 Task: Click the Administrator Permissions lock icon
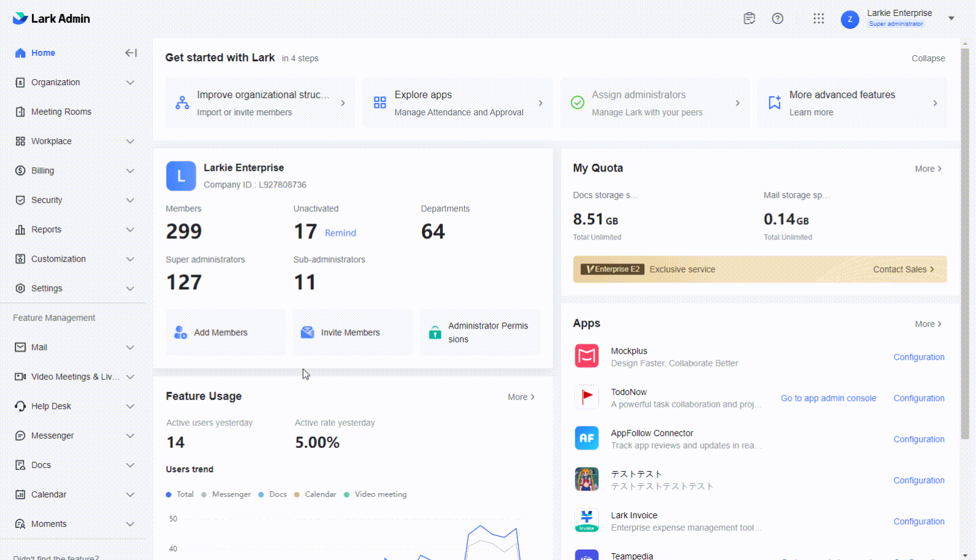(435, 332)
